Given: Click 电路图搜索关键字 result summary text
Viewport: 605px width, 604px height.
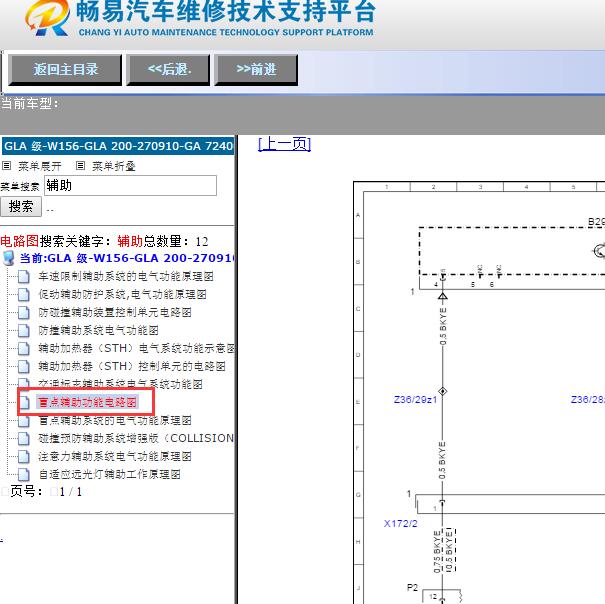Looking at the screenshot, I should (104, 242).
